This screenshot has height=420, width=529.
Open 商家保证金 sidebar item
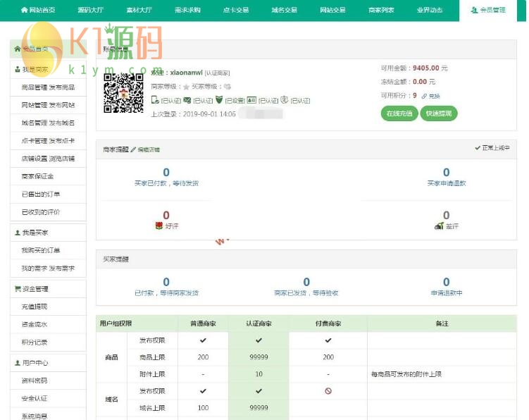[x=37, y=176]
